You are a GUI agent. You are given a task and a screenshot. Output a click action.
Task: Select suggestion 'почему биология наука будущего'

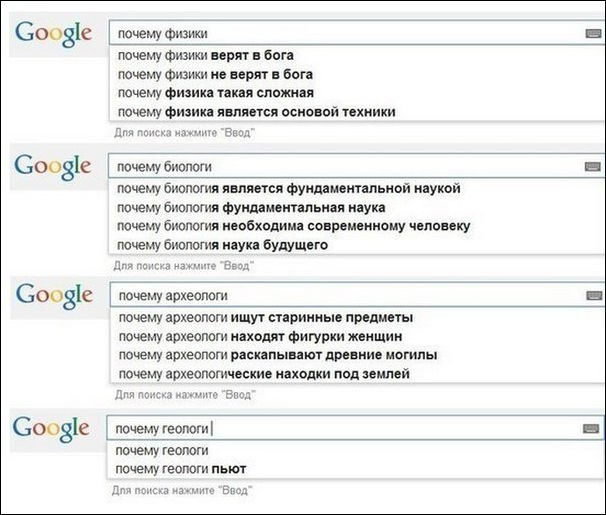pyautogui.click(x=222, y=245)
